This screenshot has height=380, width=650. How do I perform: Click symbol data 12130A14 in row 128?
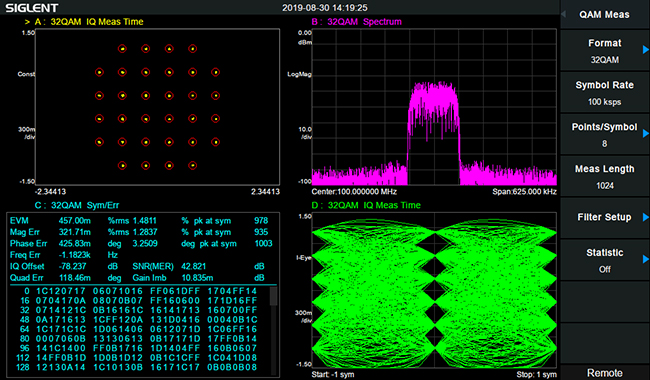click(x=61, y=367)
